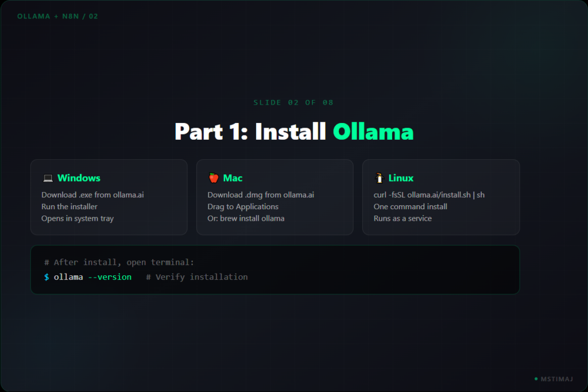Click the laptop icon beside Windows
588x392 pixels.
point(48,178)
